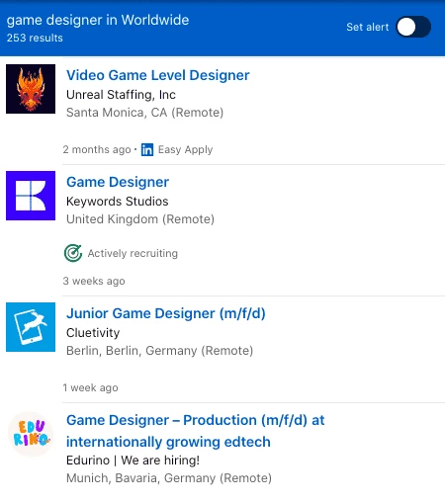445x504 pixels.
Task: Click the 'Easy Apply' label
Action: (x=185, y=149)
